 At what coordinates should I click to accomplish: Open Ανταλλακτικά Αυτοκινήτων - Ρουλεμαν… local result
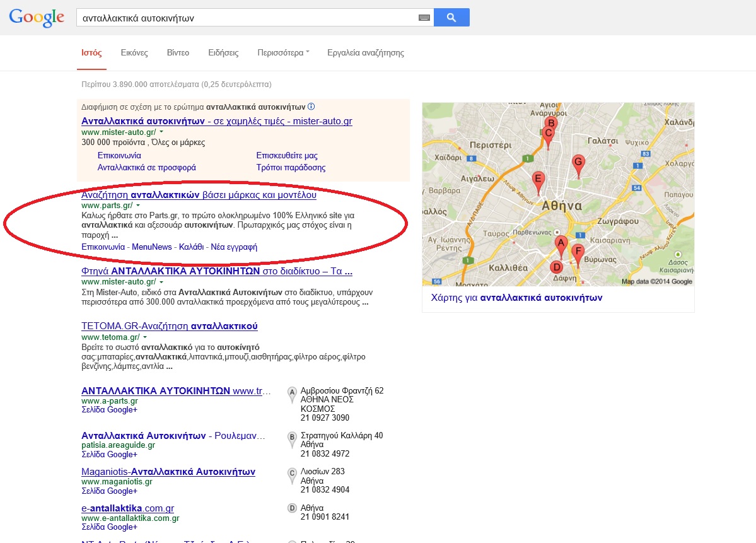click(173, 435)
